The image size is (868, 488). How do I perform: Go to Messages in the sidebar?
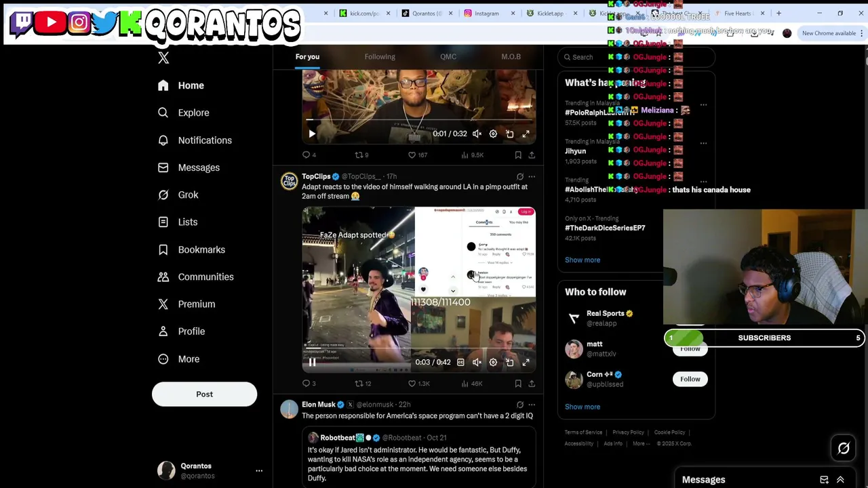pos(189,167)
